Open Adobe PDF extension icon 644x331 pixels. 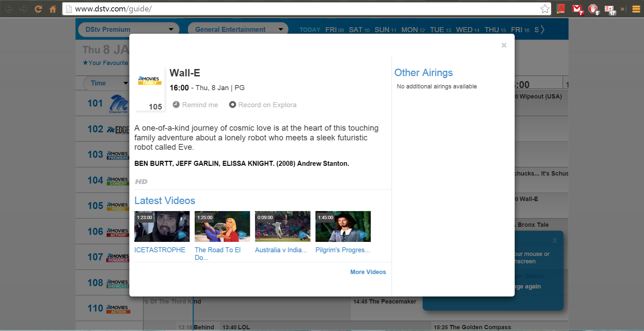pos(560,9)
